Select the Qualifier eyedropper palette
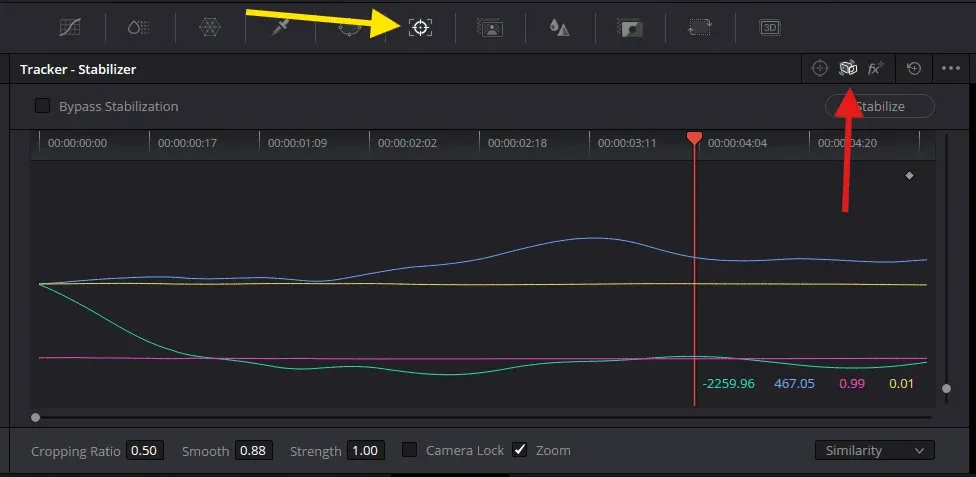Viewport: 976px width, 477px height. click(279, 27)
